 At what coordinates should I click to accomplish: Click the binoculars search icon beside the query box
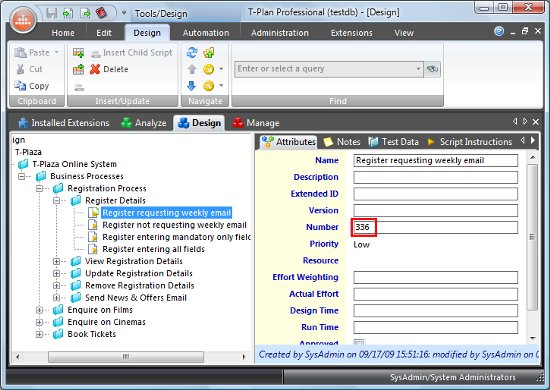click(432, 69)
